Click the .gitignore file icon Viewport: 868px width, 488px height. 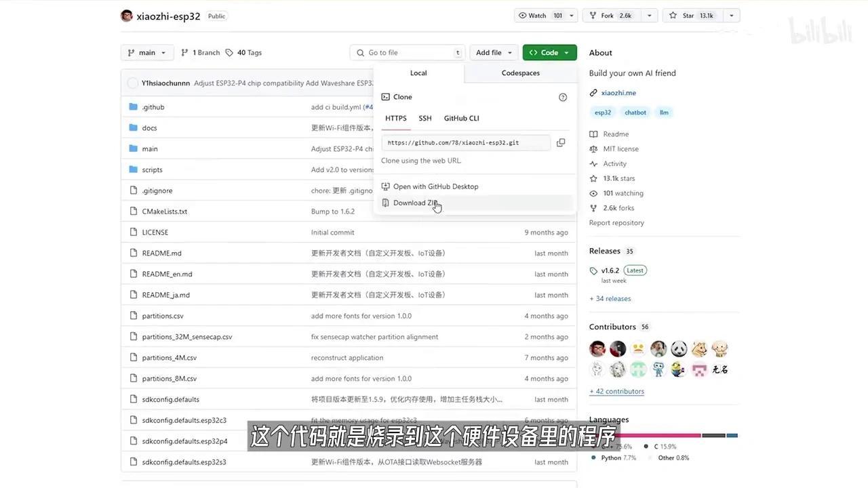133,191
